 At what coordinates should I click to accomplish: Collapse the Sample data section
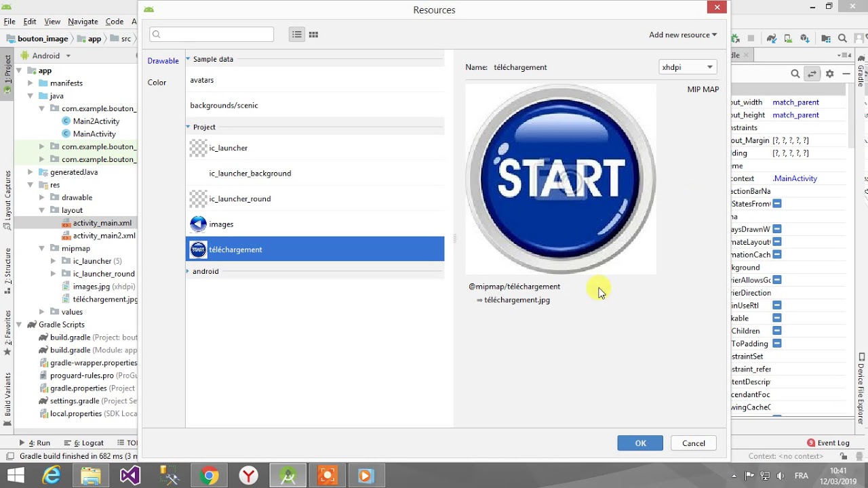188,59
